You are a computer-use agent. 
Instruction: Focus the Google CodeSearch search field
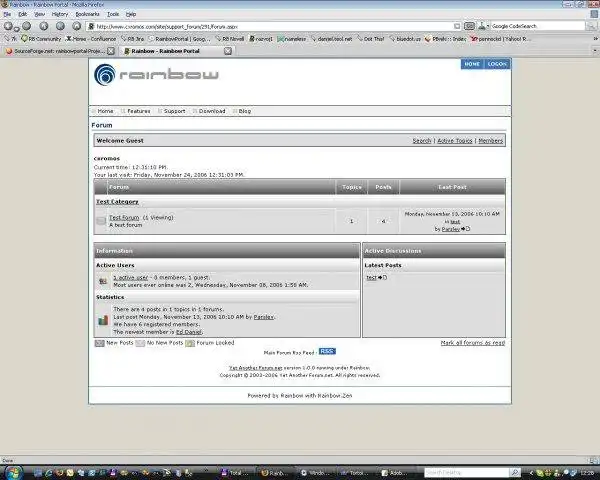(x=538, y=26)
